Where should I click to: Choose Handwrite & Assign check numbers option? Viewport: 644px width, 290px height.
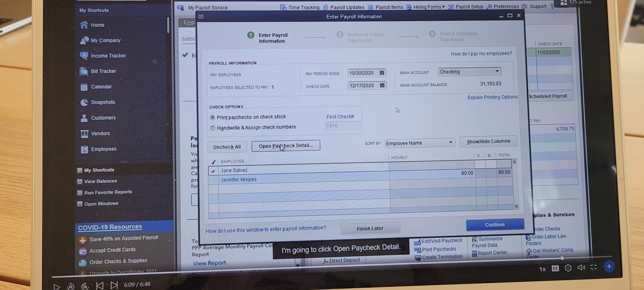point(212,128)
